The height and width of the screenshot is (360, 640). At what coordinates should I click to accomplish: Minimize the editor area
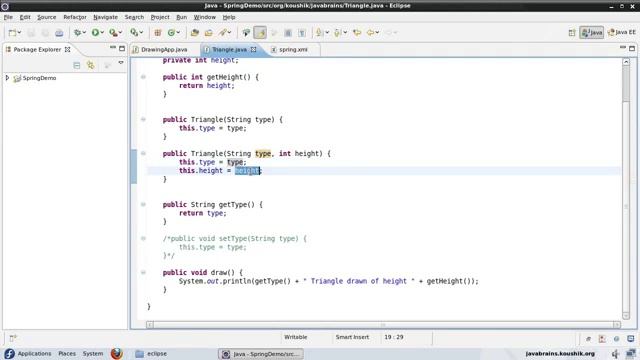tap(622, 48)
